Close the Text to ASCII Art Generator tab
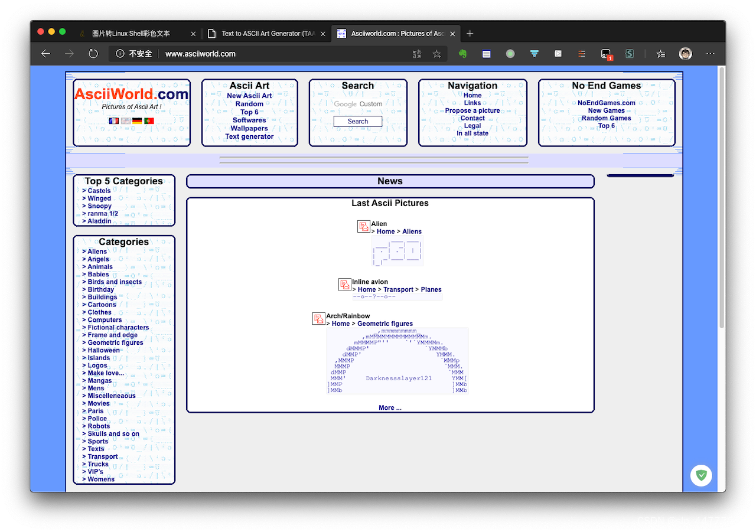 click(322, 34)
